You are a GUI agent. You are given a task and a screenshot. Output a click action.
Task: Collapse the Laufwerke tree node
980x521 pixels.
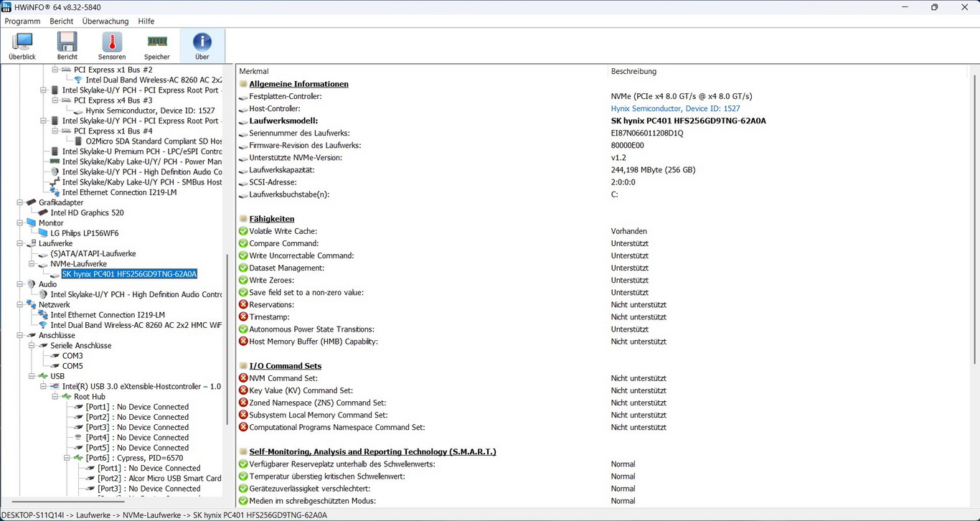tap(20, 243)
